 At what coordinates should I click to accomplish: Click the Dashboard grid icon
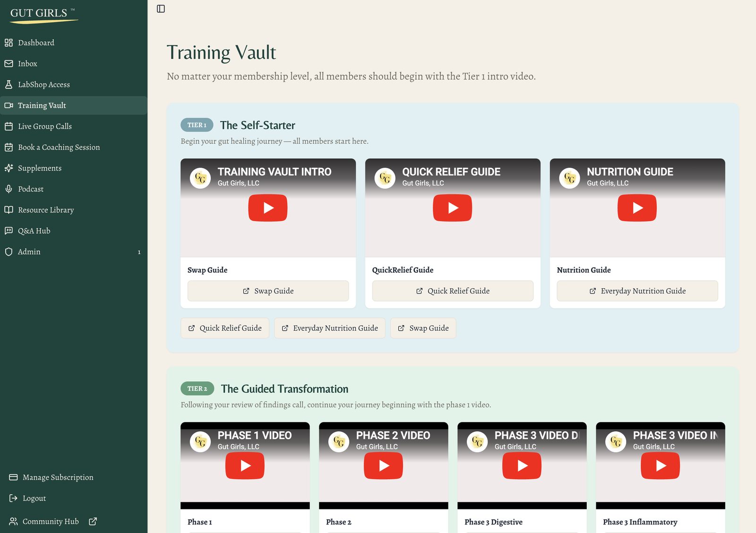tap(9, 43)
